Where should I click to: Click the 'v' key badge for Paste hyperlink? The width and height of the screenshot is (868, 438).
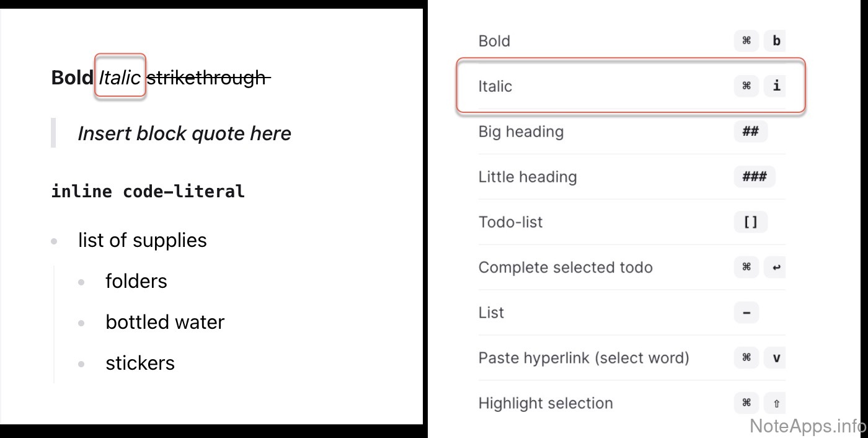tap(776, 358)
